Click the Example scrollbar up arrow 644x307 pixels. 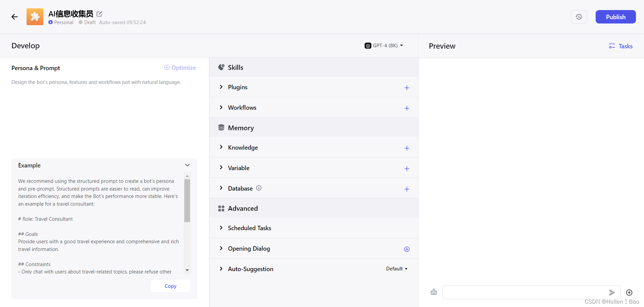click(x=187, y=176)
